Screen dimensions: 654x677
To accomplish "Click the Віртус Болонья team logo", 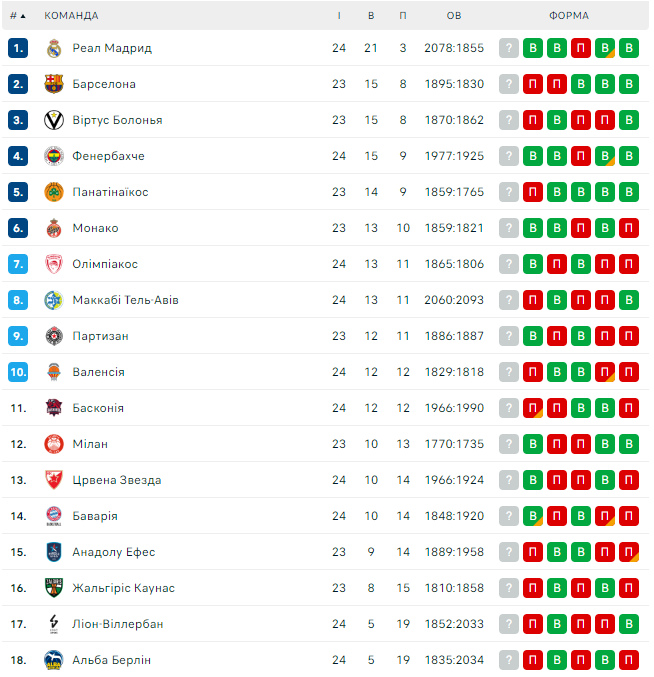I will [54, 120].
